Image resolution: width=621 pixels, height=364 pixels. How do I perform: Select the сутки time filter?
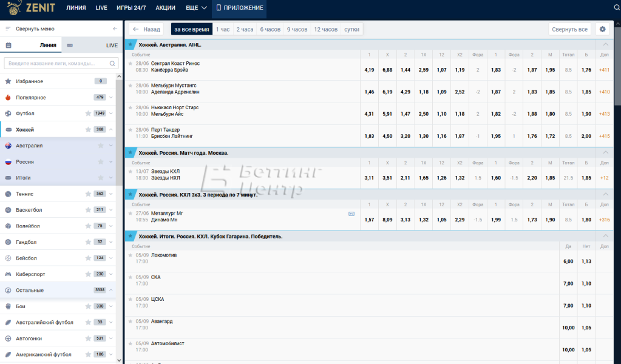pos(351,29)
